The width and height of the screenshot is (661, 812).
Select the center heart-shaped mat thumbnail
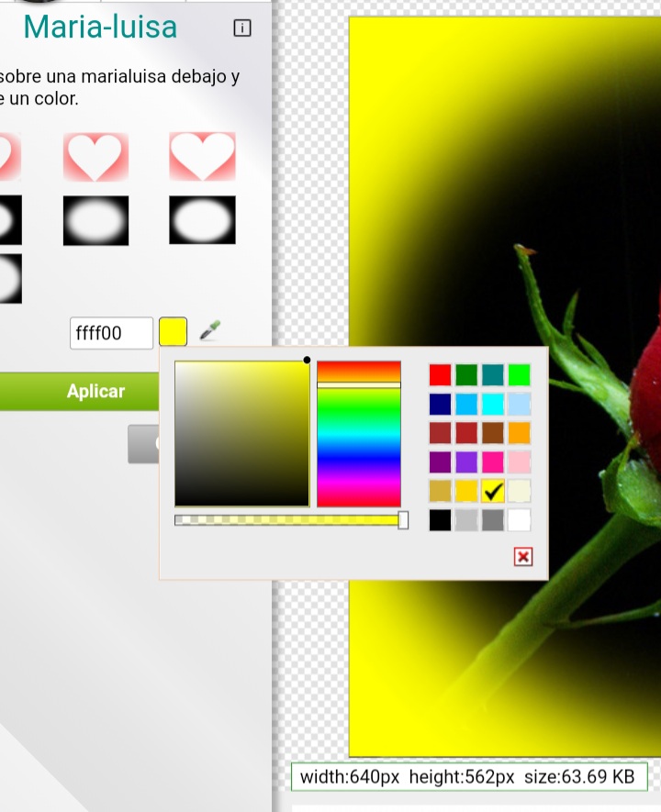(x=95, y=157)
